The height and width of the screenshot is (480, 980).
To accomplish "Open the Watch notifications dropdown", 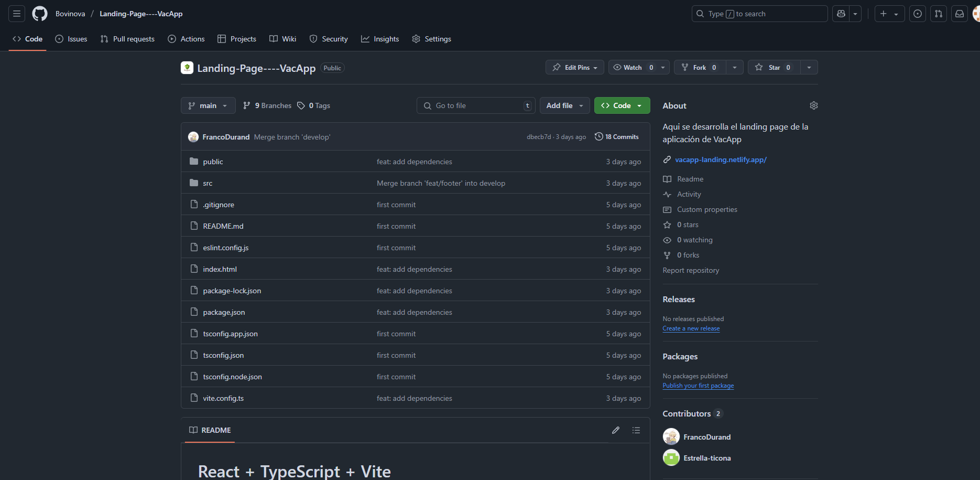I will tap(639, 67).
